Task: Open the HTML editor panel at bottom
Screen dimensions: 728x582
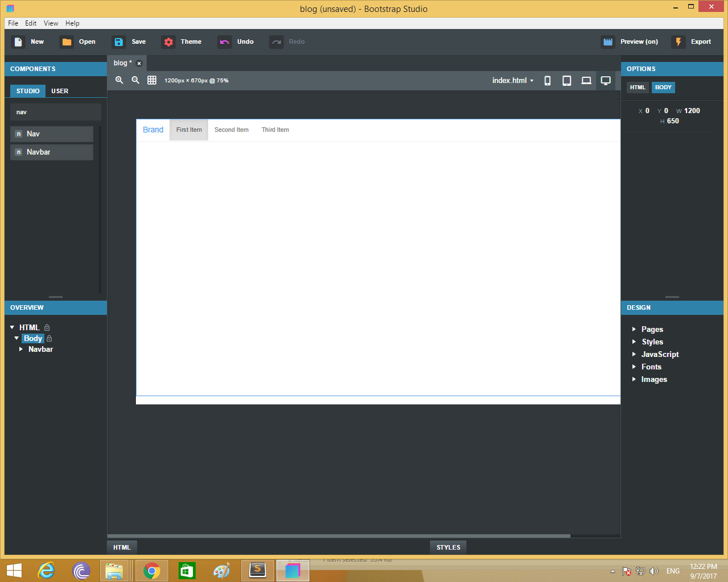Action: [121, 547]
